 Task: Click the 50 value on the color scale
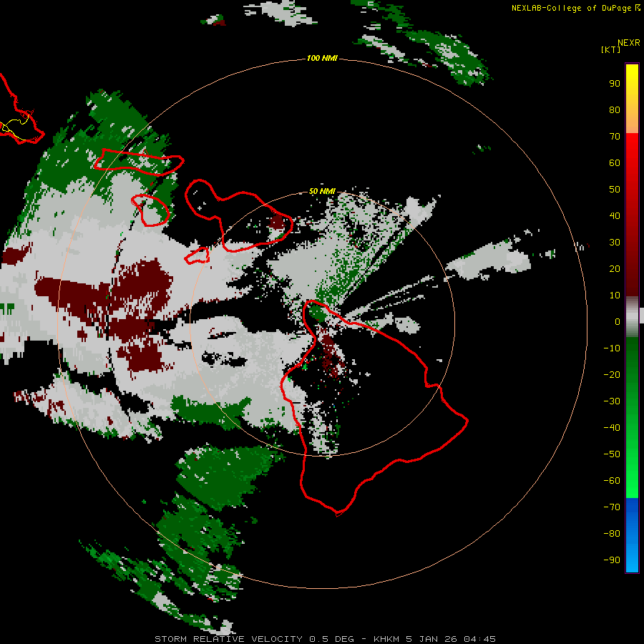[x=615, y=190]
